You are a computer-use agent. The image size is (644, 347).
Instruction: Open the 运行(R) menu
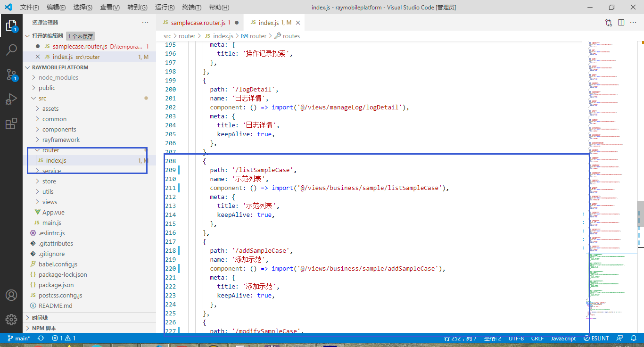[x=165, y=8]
